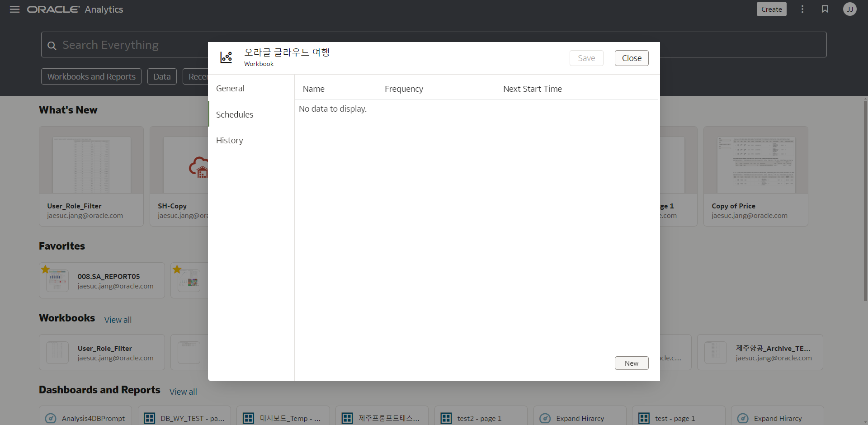Click the workbook chart icon in dialog
Screen dimensions: 868x425
(x=226, y=57)
